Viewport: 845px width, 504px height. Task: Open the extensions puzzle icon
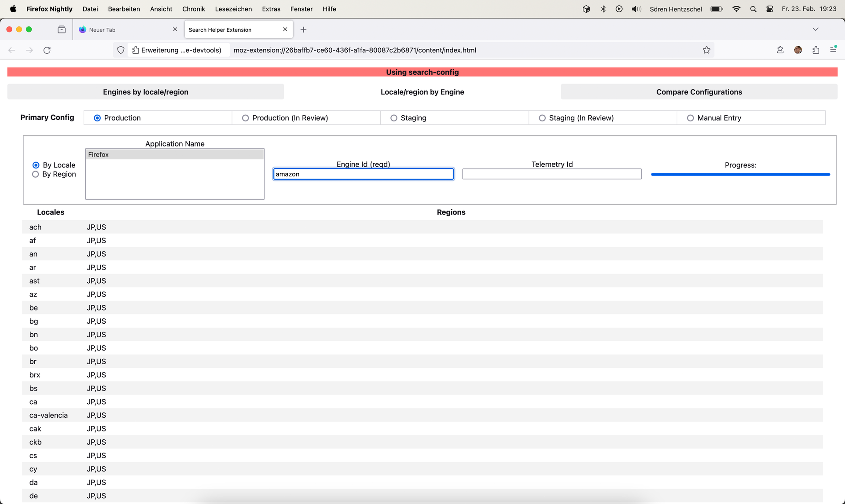click(x=816, y=50)
